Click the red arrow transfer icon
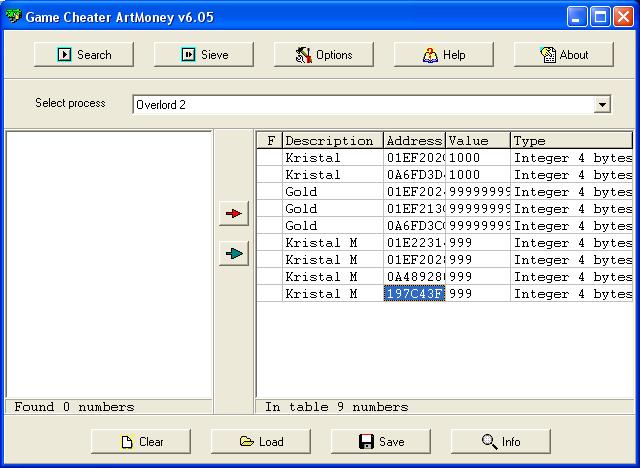This screenshot has width=640, height=468. (x=234, y=213)
